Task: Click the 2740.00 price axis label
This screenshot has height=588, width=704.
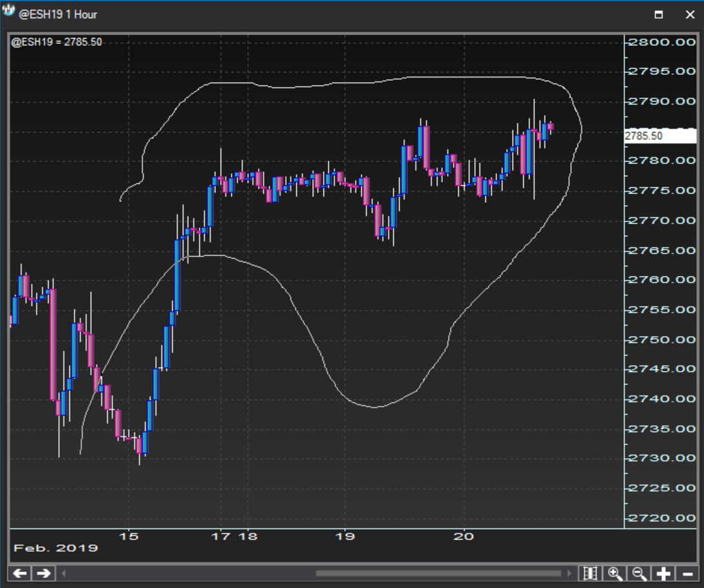Action: point(662,399)
